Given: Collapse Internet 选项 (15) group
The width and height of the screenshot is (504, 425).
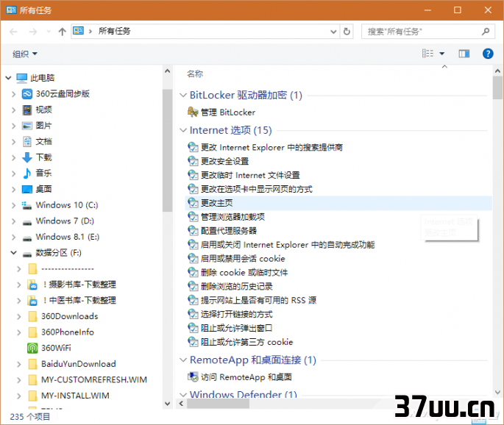Looking at the screenshot, I should [183, 130].
